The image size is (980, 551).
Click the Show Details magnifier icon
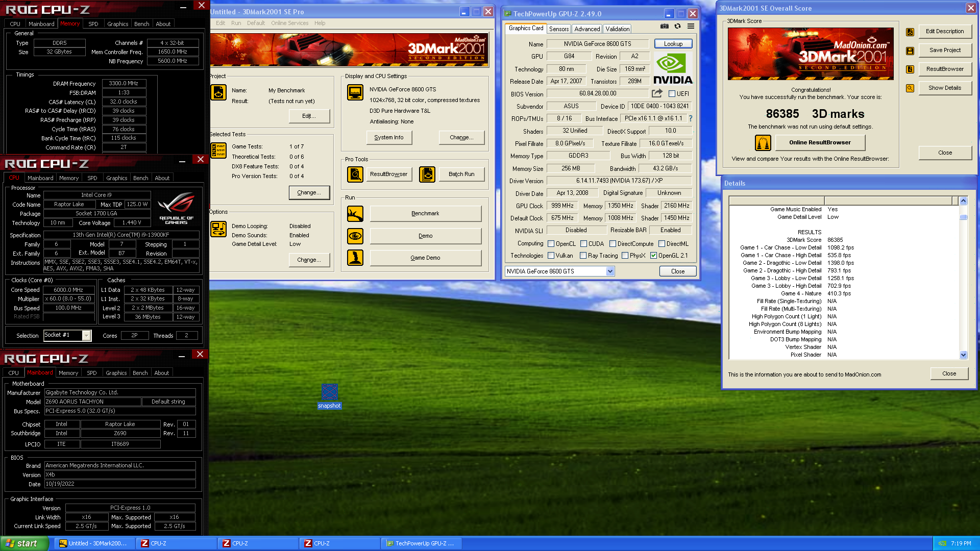click(910, 88)
